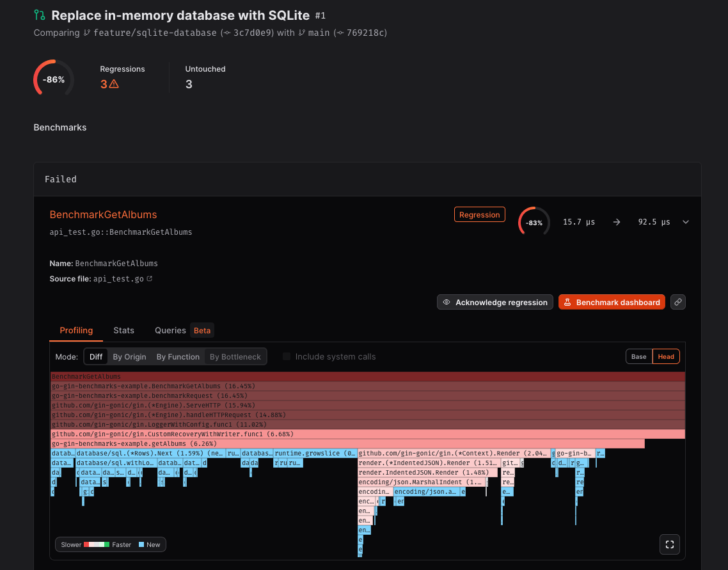Click the Untouched count 3
The image size is (728, 570).
click(x=189, y=84)
